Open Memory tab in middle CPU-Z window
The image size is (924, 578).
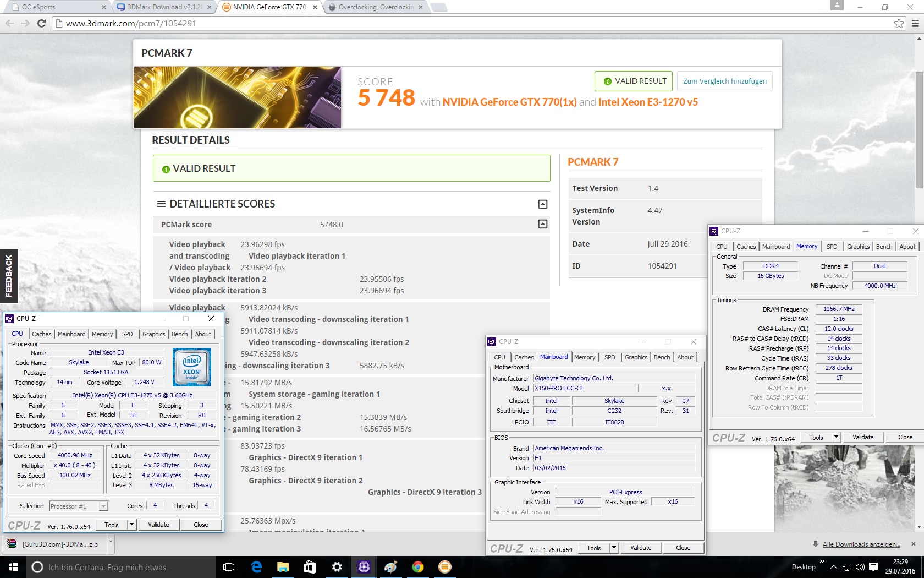585,357
